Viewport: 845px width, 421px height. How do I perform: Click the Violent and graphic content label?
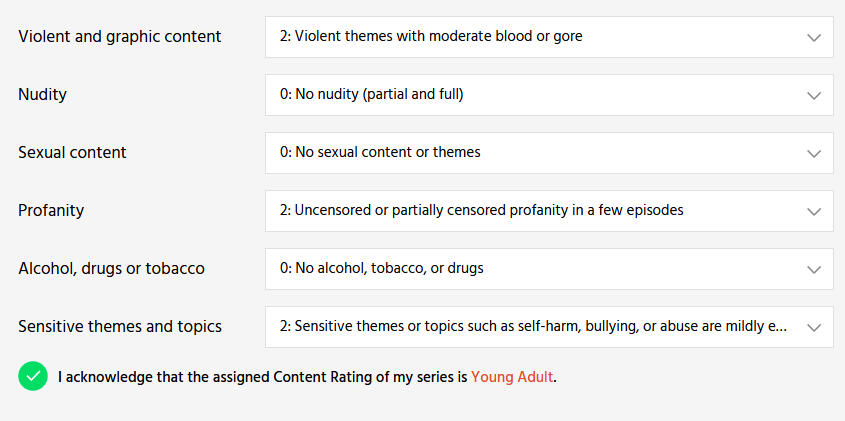click(x=120, y=37)
